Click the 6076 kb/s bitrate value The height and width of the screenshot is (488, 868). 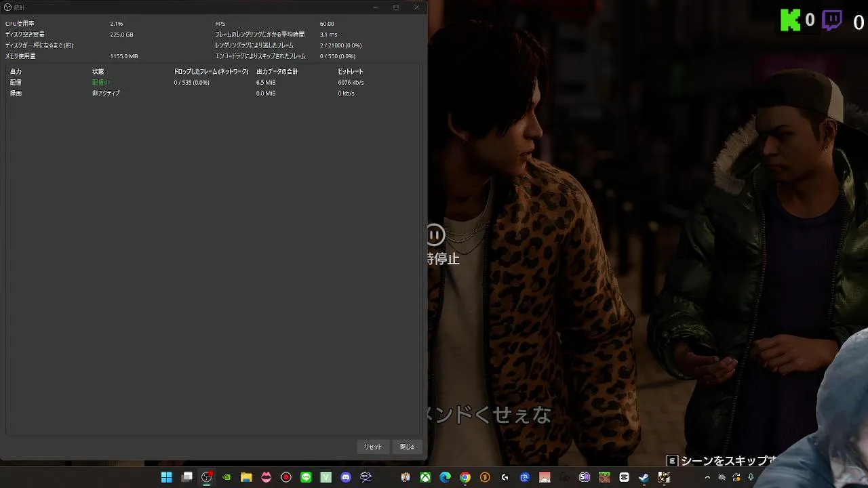[351, 82]
